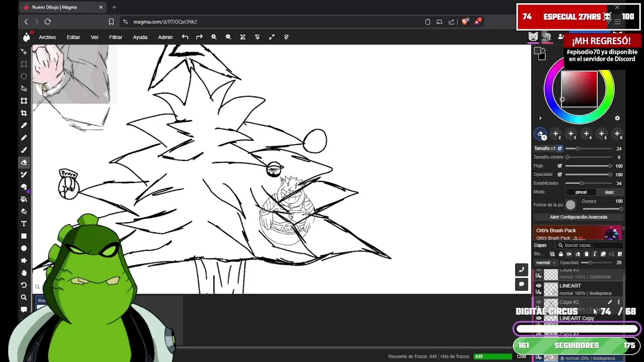Add brush to slot 3

point(571,134)
